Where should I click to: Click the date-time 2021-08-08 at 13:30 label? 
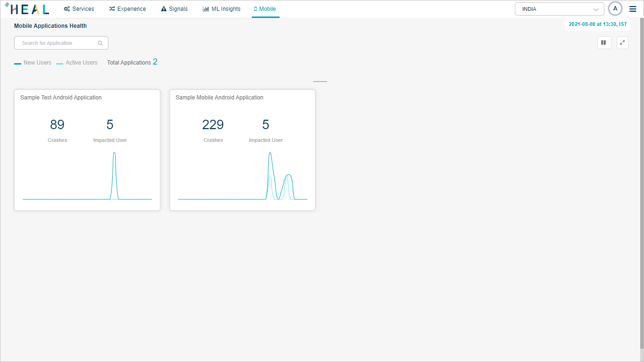pos(598,24)
